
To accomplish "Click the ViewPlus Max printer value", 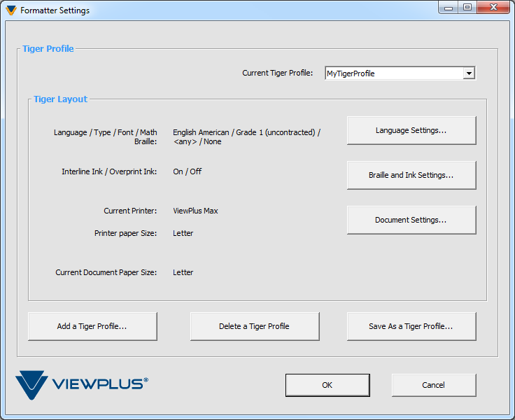I will point(195,211).
